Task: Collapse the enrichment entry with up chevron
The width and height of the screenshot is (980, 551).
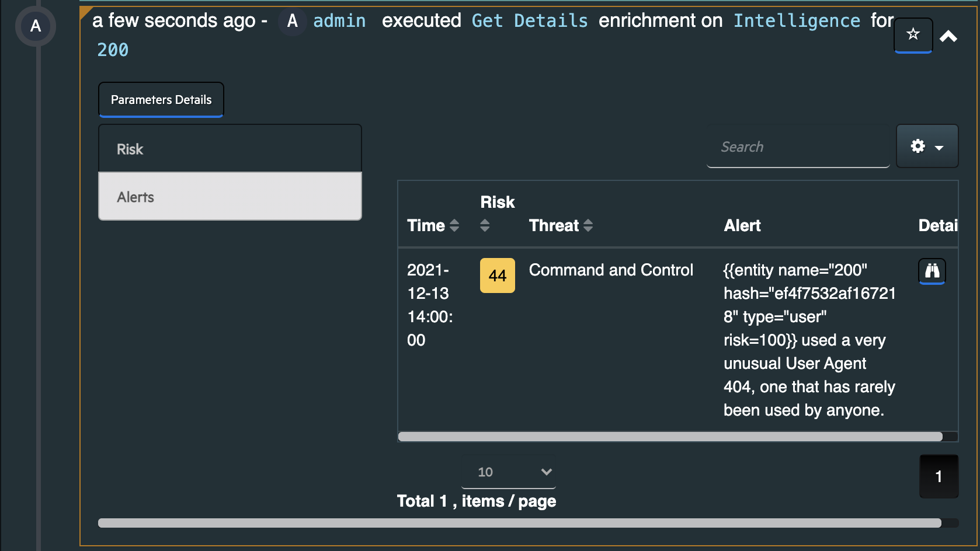Action: [x=948, y=37]
